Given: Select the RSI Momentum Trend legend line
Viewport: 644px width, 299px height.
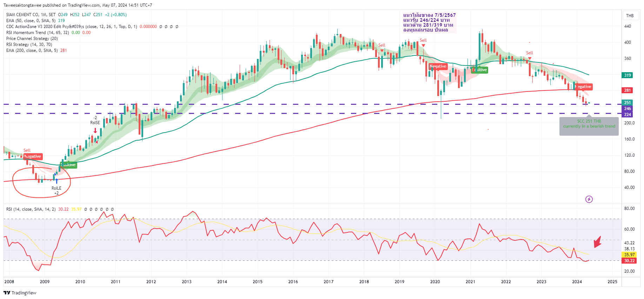Looking at the screenshot, I should click(x=48, y=33).
